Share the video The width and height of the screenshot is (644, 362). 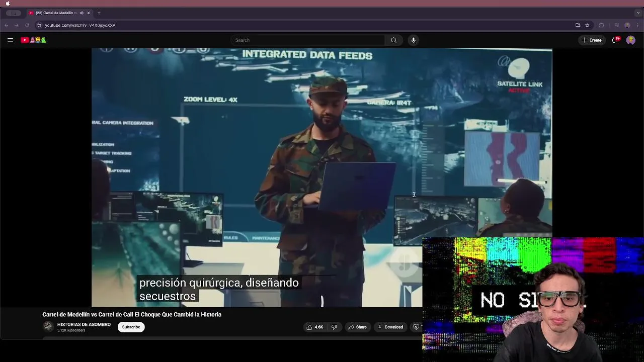tap(357, 327)
